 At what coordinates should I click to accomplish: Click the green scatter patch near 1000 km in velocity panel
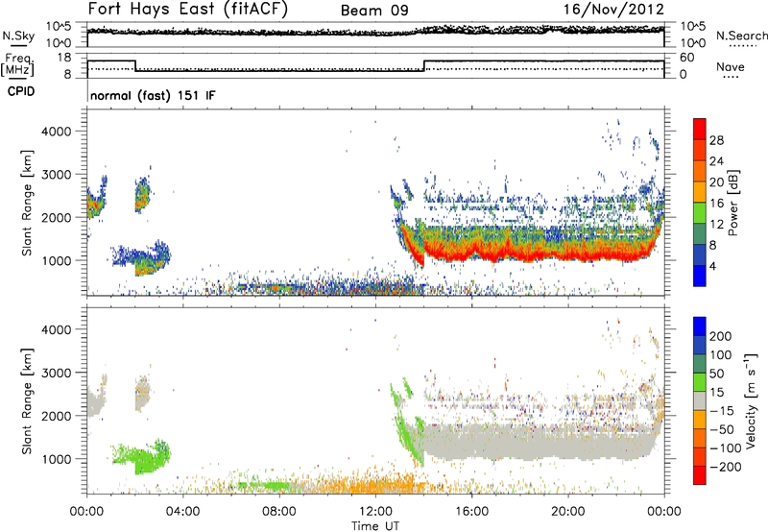(142, 458)
